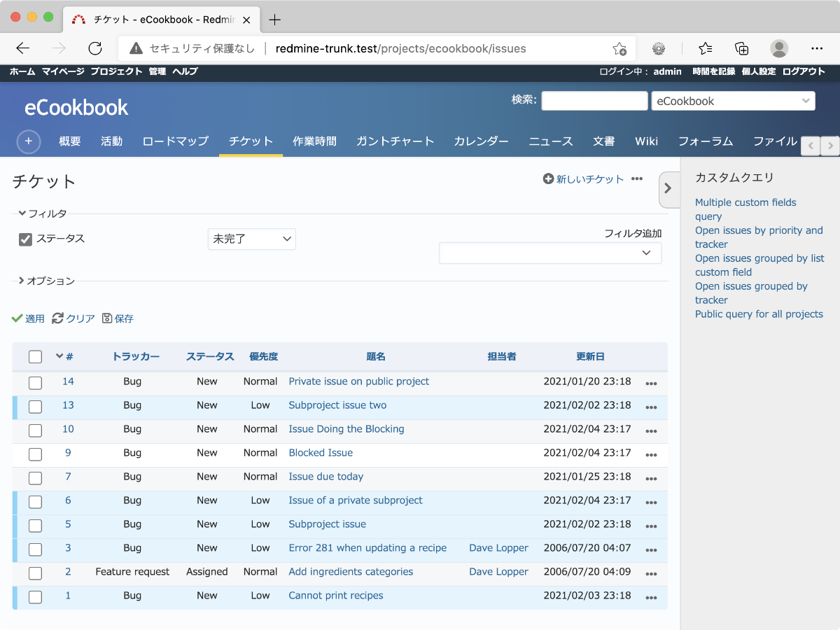Viewport: 840px width, 630px height.
Task: Check the box for issue 2
Action: pyautogui.click(x=35, y=573)
